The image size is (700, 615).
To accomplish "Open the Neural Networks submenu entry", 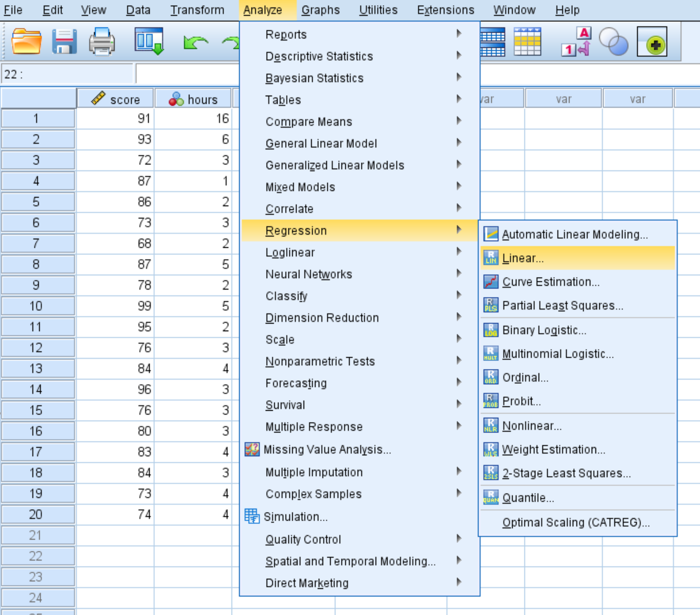I will coord(360,274).
